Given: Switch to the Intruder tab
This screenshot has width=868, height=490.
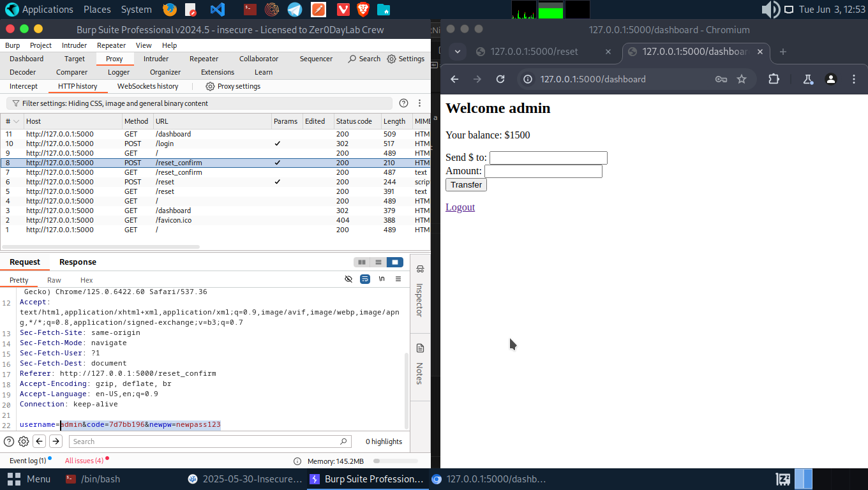Looking at the screenshot, I should [156, 59].
